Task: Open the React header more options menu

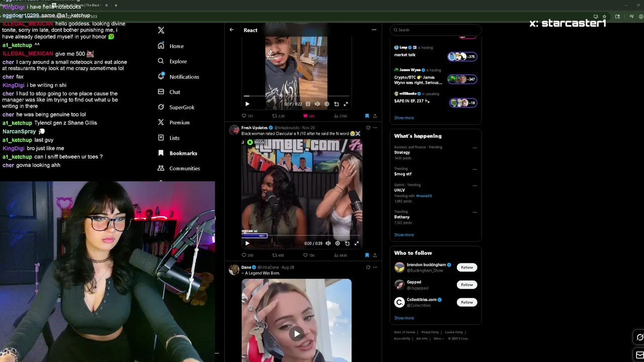Action: click(x=374, y=30)
